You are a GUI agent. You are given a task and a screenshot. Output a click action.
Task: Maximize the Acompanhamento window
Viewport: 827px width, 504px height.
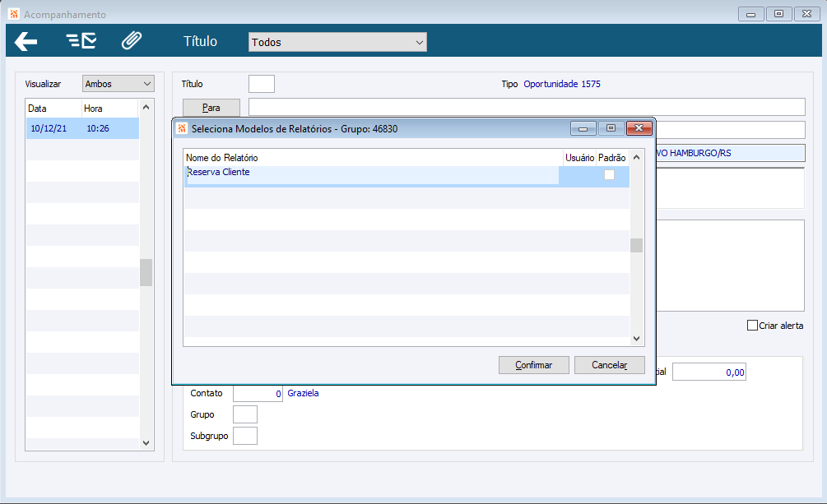(x=779, y=14)
